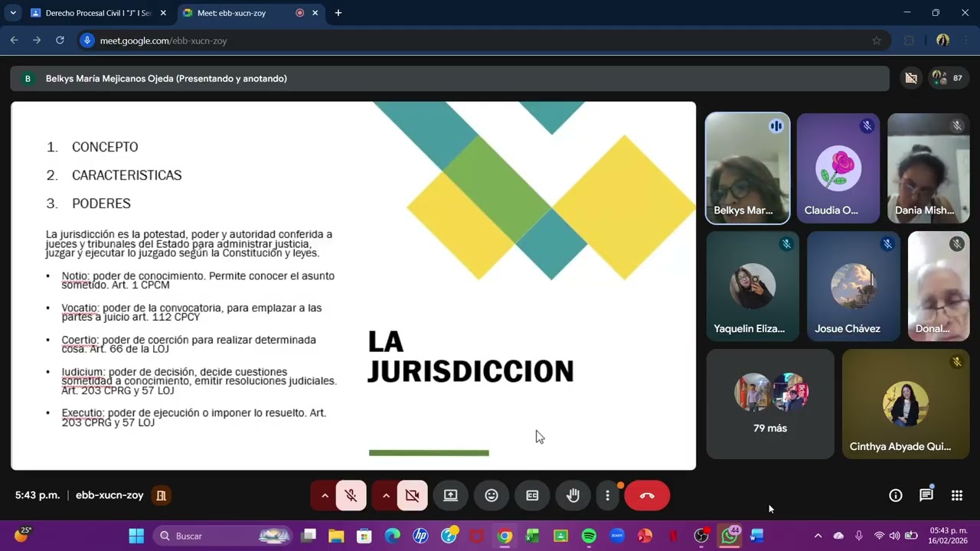The height and width of the screenshot is (551, 980).
Task: Click the address bar with meet.google.com URL
Action: pyautogui.click(x=482, y=41)
